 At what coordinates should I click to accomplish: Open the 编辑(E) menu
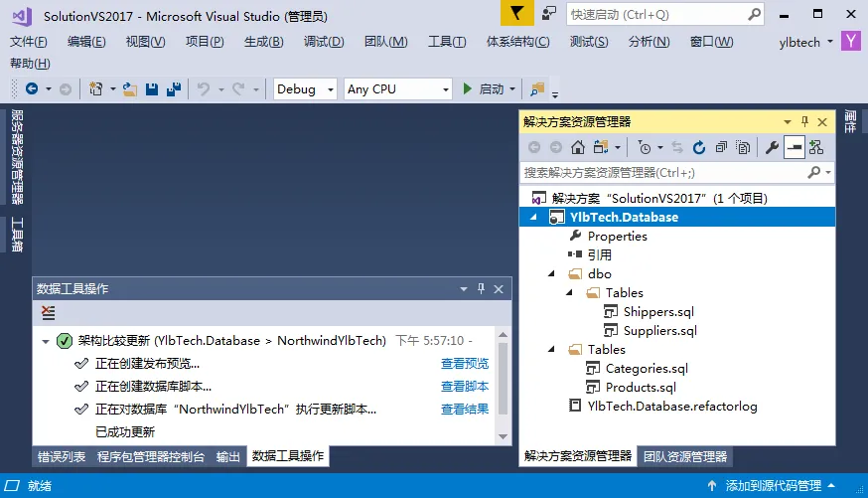coord(86,42)
